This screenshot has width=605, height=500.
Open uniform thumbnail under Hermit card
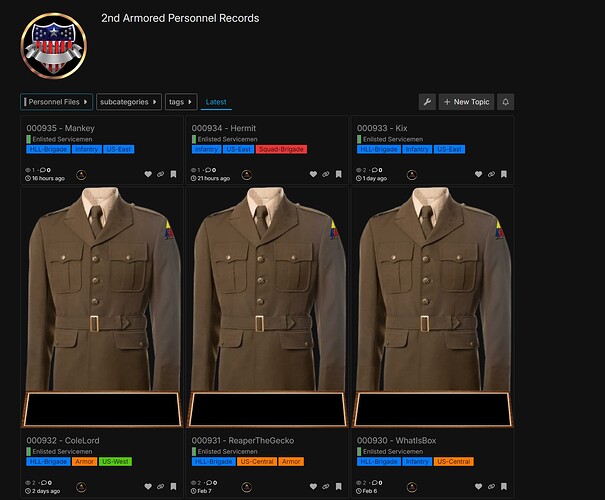(x=267, y=307)
